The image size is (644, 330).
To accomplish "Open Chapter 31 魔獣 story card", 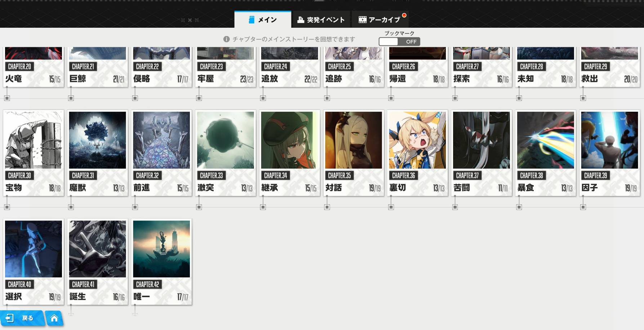I will click(98, 153).
